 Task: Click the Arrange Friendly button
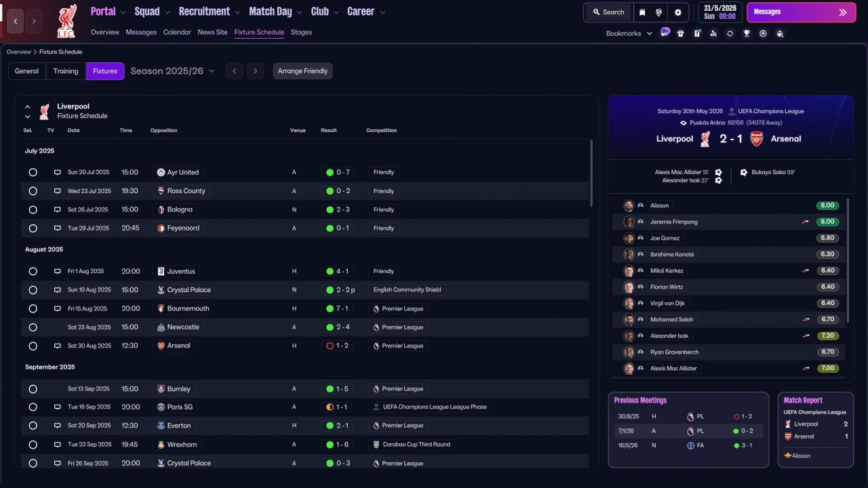pyautogui.click(x=302, y=71)
